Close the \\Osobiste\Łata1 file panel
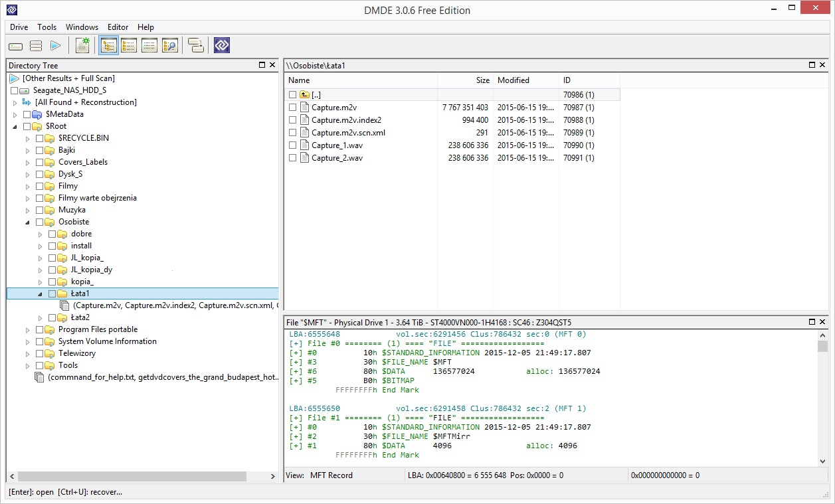 point(823,65)
